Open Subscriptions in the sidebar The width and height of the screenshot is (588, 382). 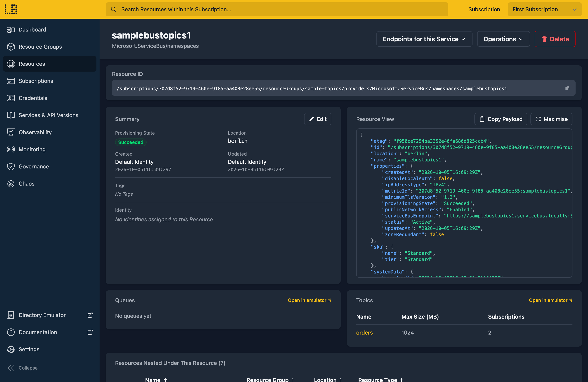click(x=50, y=81)
